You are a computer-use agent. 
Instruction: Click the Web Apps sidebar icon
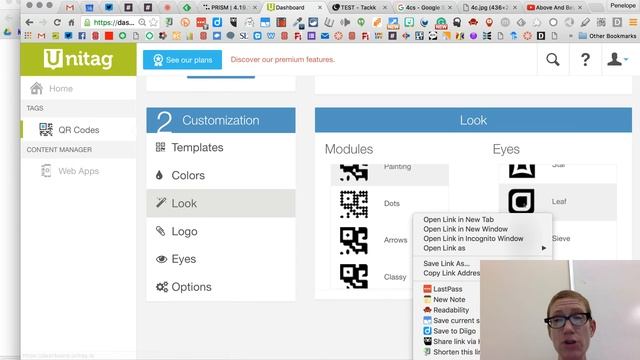tap(46, 171)
